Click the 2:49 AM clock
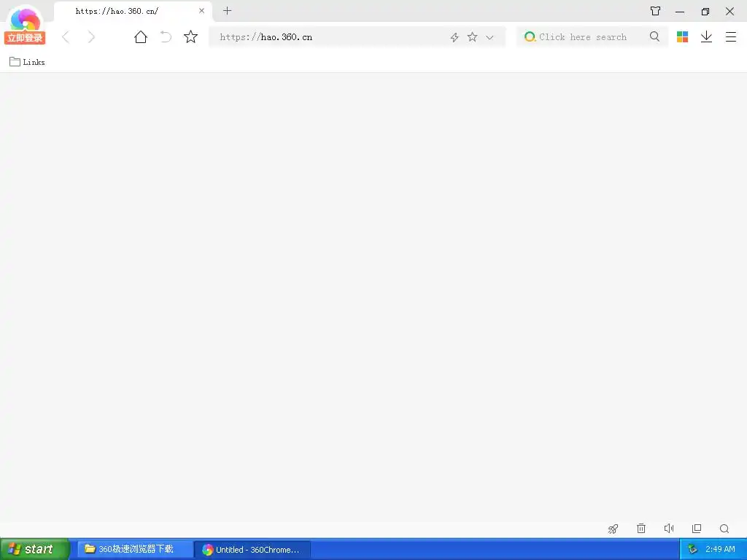747x560 pixels. click(x=720, y=550)
